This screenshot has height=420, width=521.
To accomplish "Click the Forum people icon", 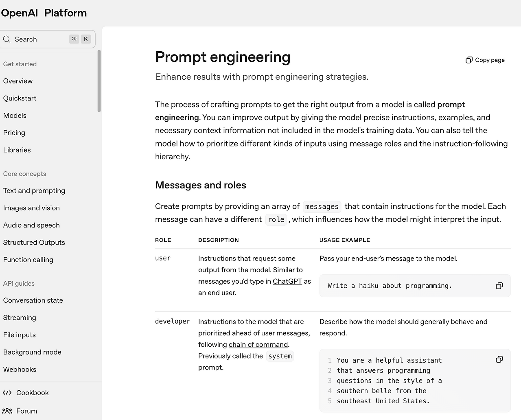I will pyautogui.click(x=7, y=411).
